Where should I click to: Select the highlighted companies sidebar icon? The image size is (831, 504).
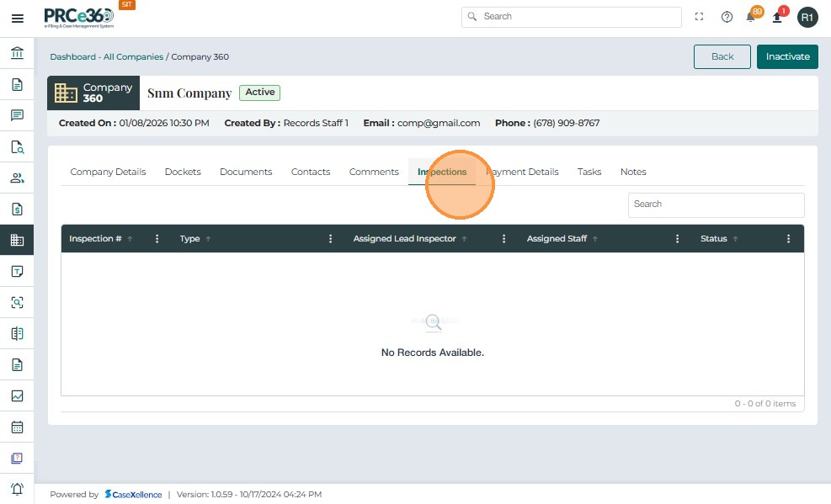click(x=17, y=240)
